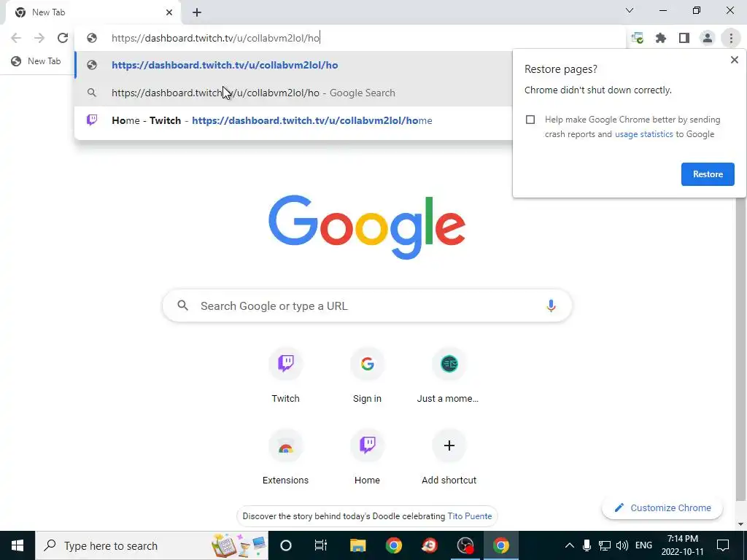Open the profile avatar menu

pyautogui.click(x=708, y=38)
